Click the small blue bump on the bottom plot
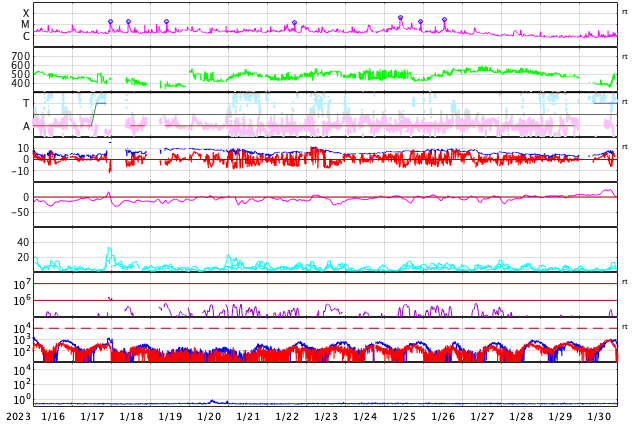This screenshot has height=424, width=634. (212, 401)
